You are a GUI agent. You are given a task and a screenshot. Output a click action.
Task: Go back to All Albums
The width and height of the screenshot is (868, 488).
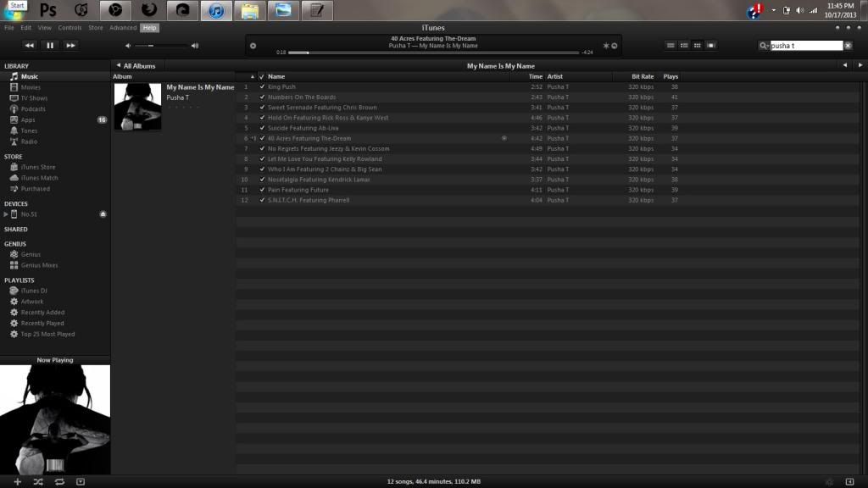click(136, 65)
